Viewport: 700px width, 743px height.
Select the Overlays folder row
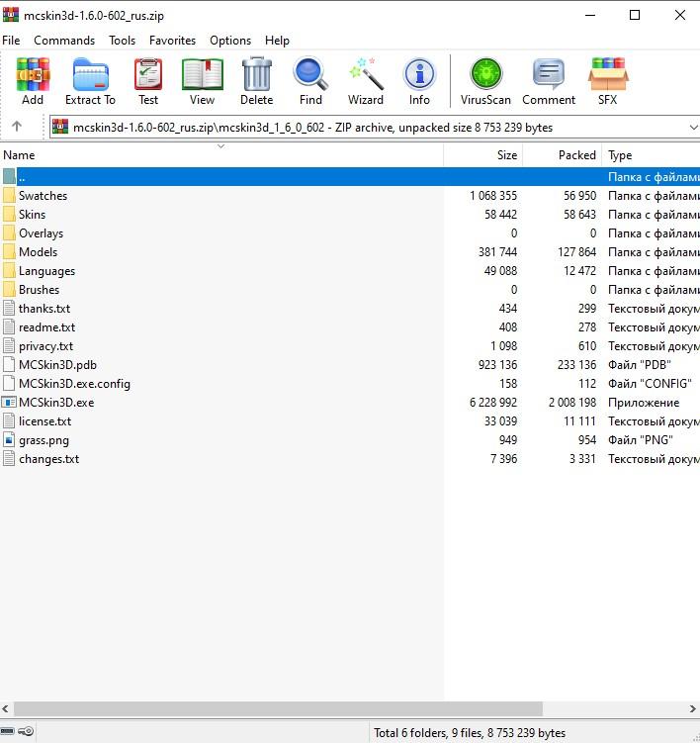(350, 233)
